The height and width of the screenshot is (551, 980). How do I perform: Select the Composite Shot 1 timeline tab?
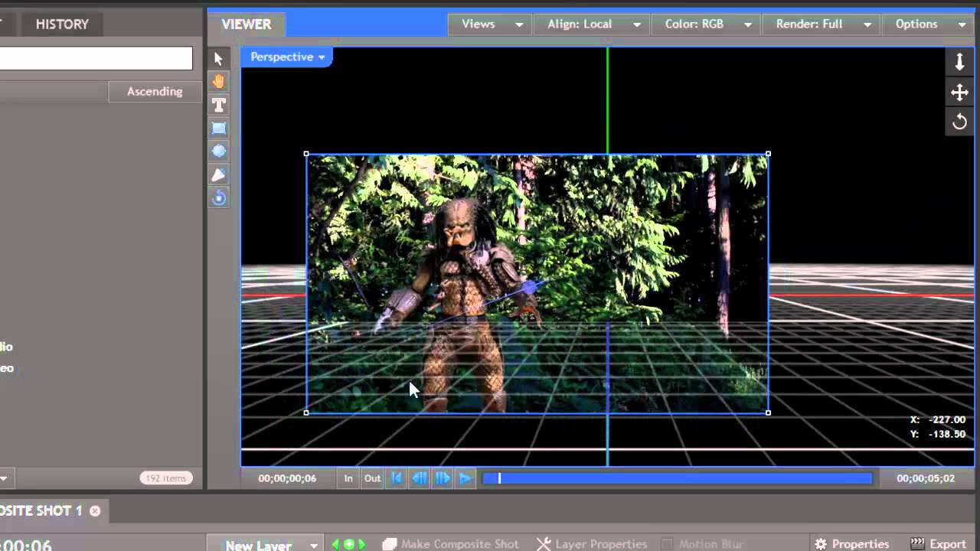(x=42, y=510)
